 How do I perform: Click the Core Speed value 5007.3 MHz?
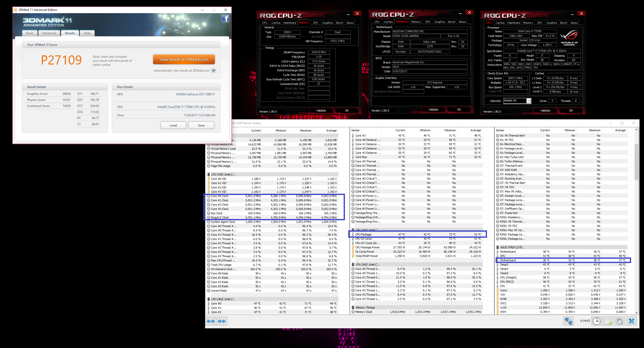[x=515, y=78]
